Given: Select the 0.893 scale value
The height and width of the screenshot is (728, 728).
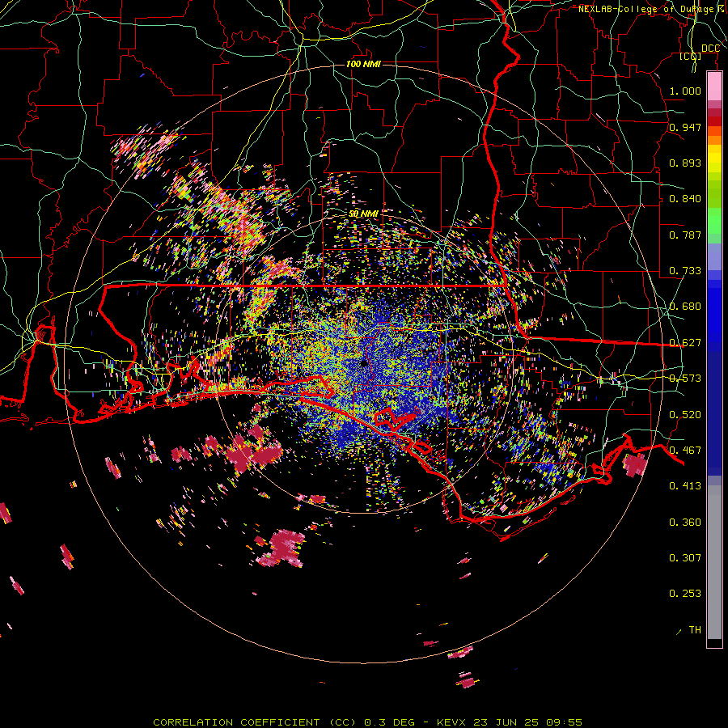Looking at the screenshot, I should click(685, 163).
